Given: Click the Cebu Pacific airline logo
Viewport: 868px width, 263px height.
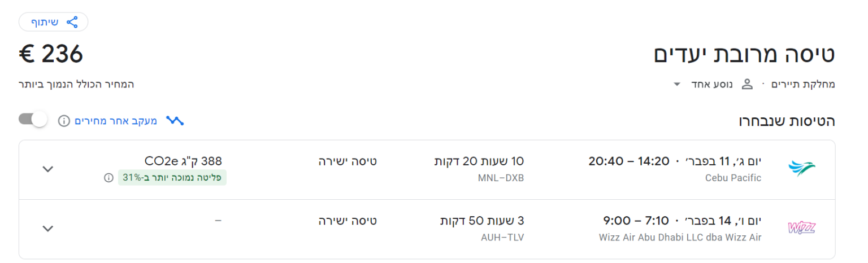Looking at the screenshot, I should (x=802, y=169).
